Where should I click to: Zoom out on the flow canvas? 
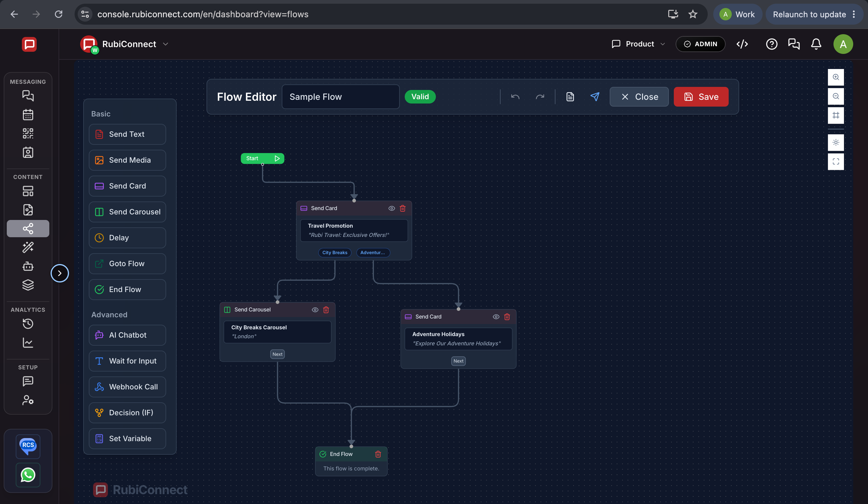836,96
